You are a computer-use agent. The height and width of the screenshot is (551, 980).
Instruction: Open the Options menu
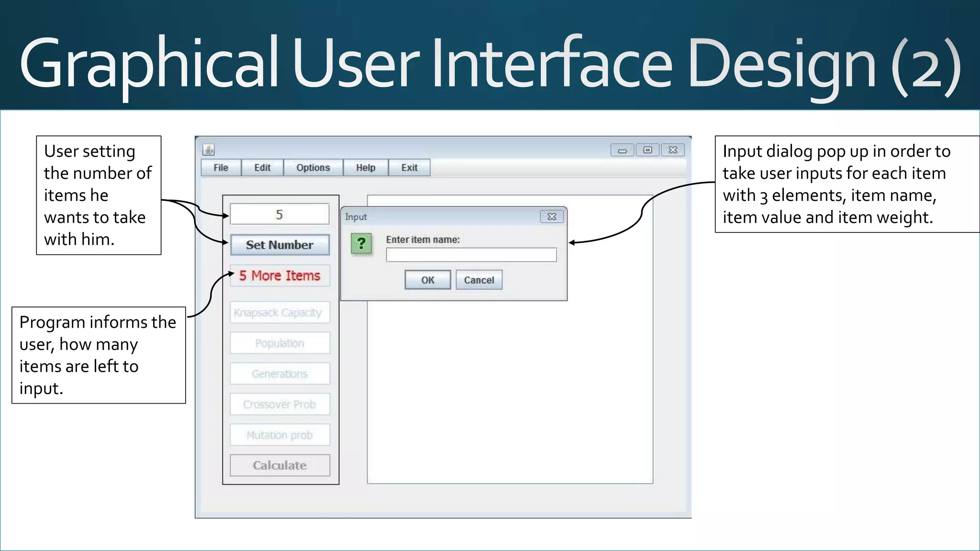coord(313,168)
